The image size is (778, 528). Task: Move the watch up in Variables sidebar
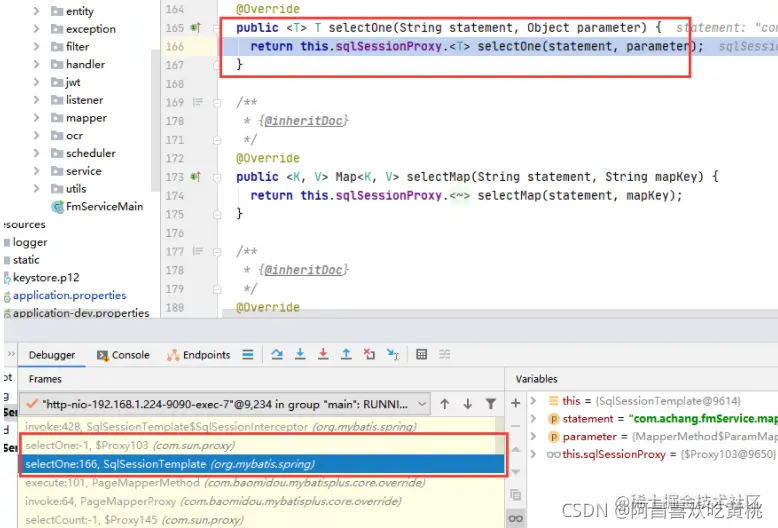(x=516, y=449)
